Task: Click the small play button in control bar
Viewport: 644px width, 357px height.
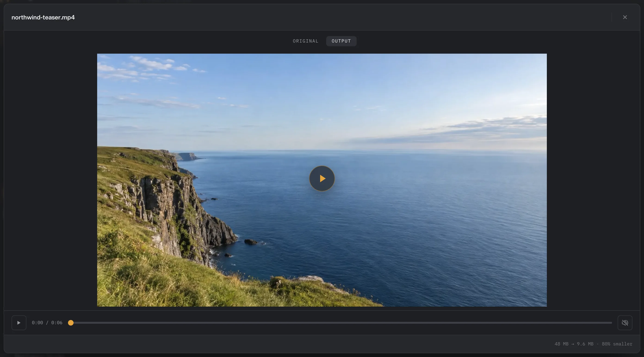Action: (x=19, y=323)
